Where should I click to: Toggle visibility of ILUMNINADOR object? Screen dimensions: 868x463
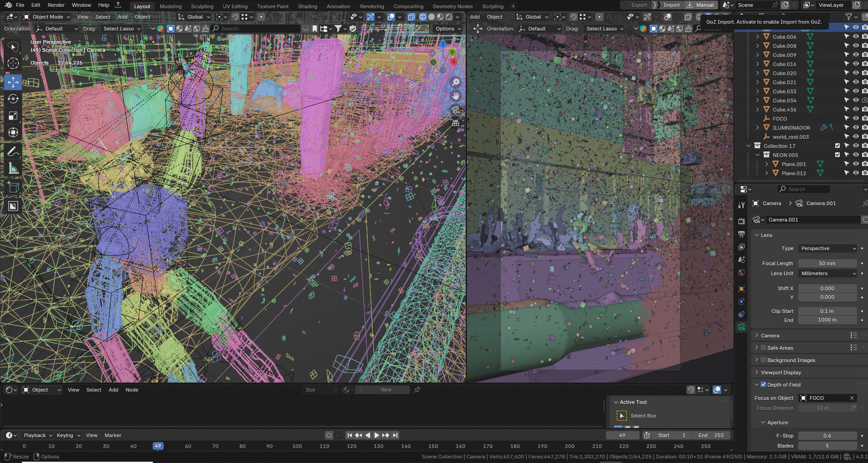click(x=856, y=128)
